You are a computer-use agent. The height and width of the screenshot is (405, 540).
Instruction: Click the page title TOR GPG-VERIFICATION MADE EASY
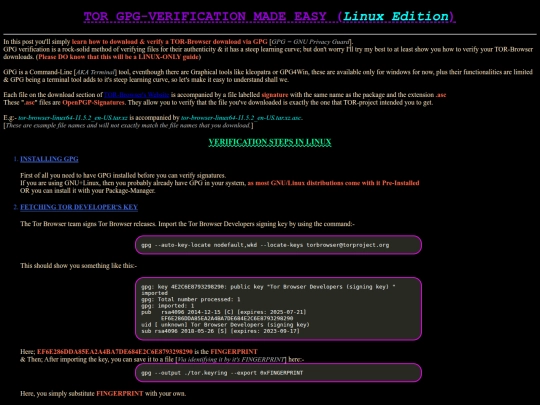coord(270,16)
